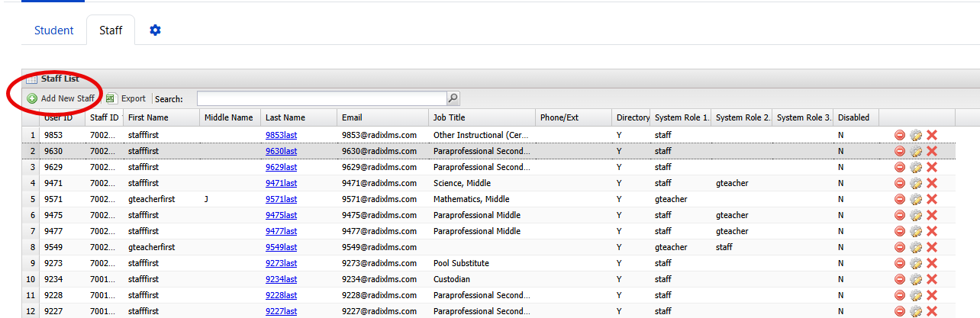
Task: Click the red X icon for user 9571
Action: [932, 199]
